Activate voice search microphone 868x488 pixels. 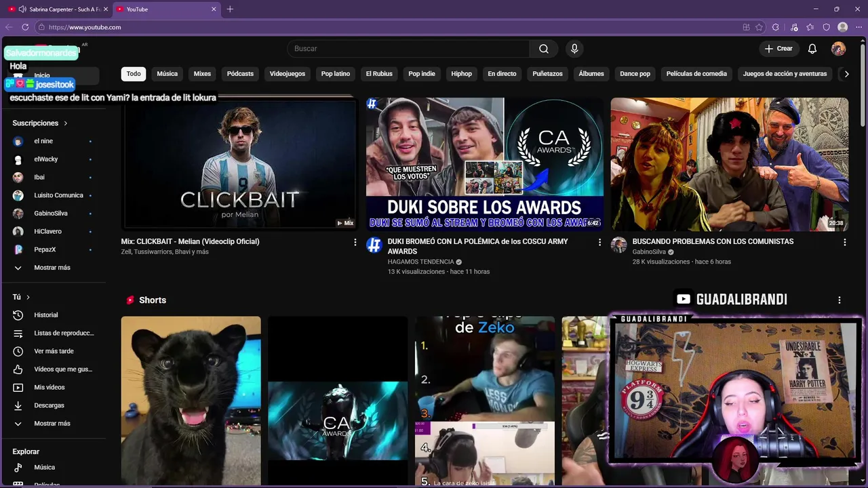(574, 49)
